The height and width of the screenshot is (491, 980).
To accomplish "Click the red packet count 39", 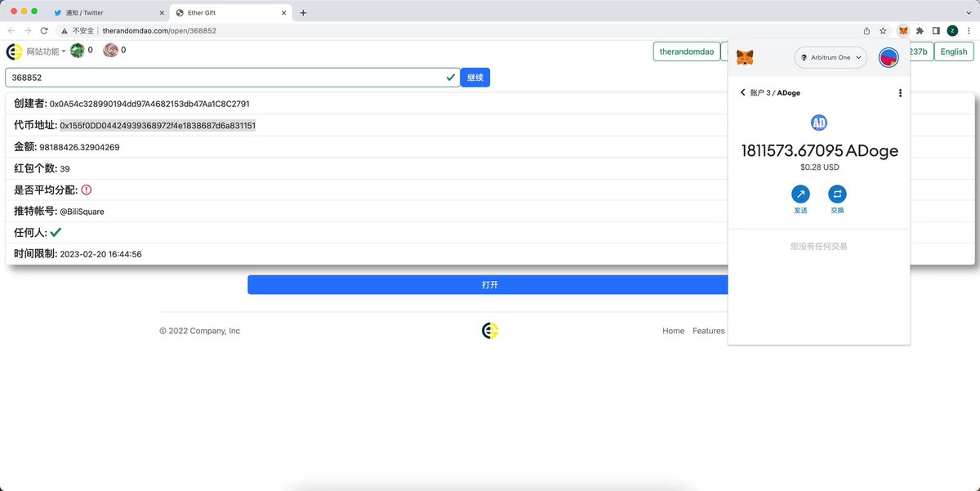I will [65, 168].
